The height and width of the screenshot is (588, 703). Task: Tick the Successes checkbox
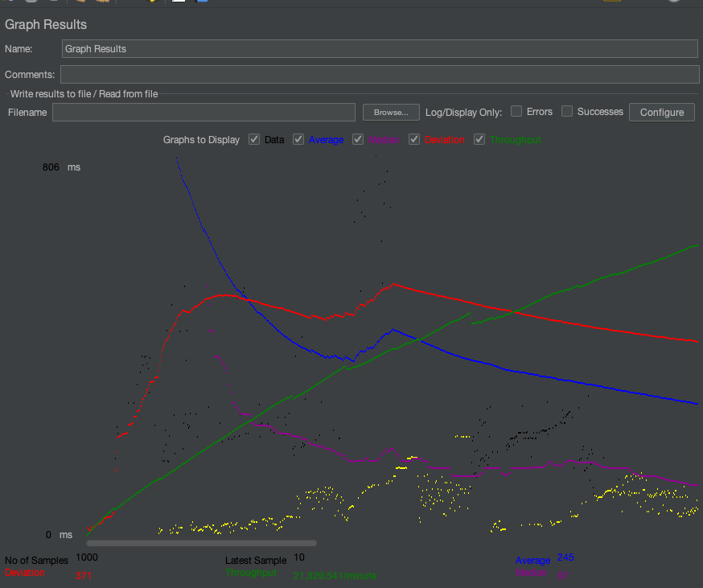(x=567, y=111)
